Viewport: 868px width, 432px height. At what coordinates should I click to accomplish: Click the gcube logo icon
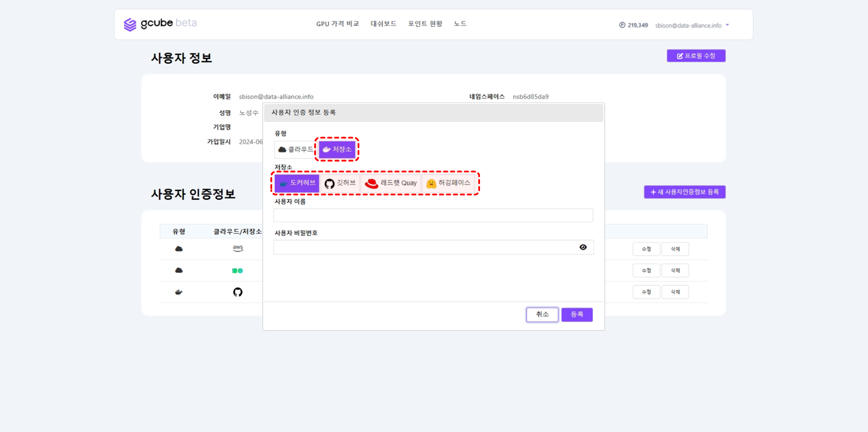pyautogui.click(x=130, y=25)
